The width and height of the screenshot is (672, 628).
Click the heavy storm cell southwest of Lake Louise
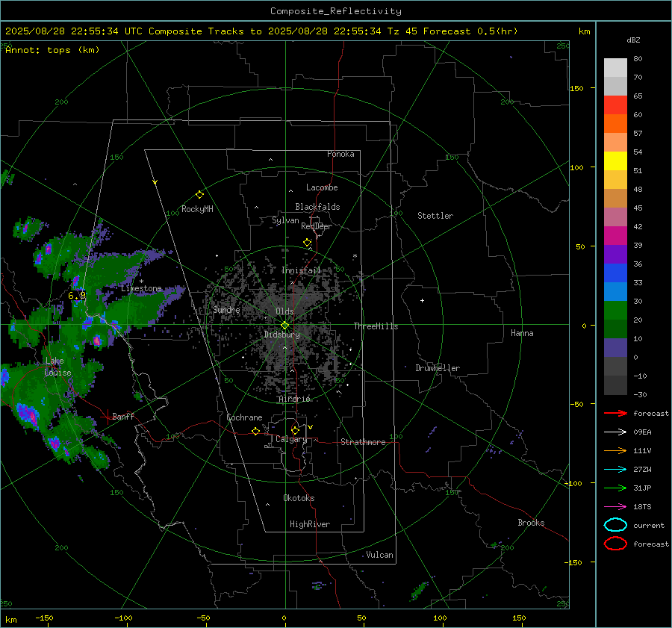[x=28, y=415]
